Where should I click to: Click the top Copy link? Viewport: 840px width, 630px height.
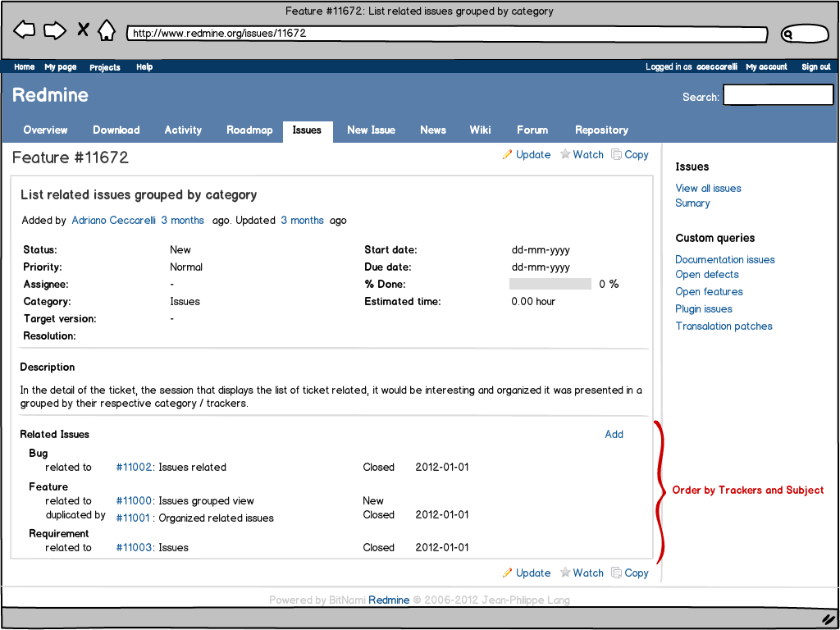[x=637, y=155]
